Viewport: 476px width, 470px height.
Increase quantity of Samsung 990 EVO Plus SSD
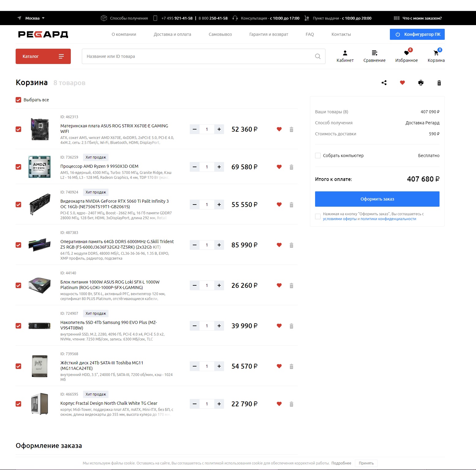(219, 326)
